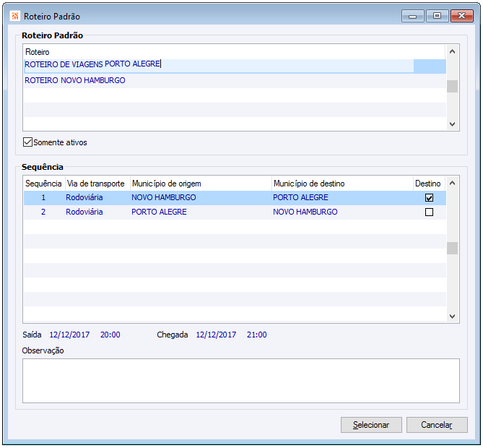Image resolution: width=483 pixels, height=448 pixels.
Task: Maximize the Roteiro Padrão window
Action: (437, 16)
